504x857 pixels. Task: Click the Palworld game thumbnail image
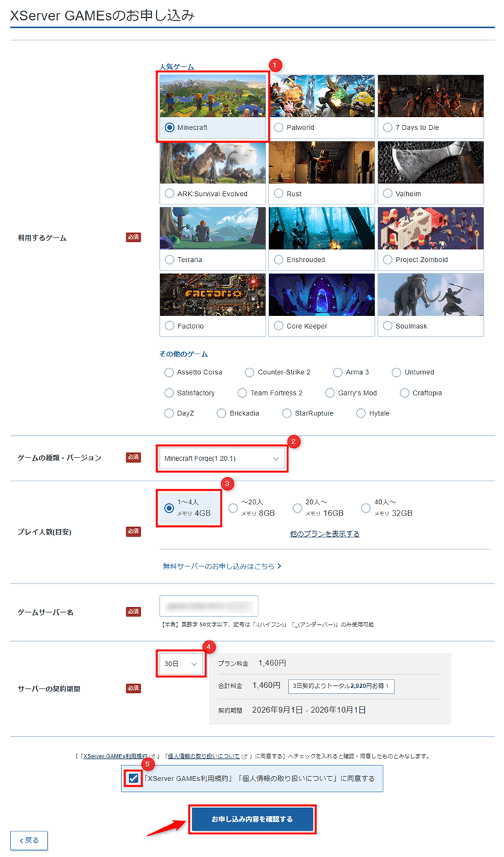pyautogui.click(x=322, y=96)
